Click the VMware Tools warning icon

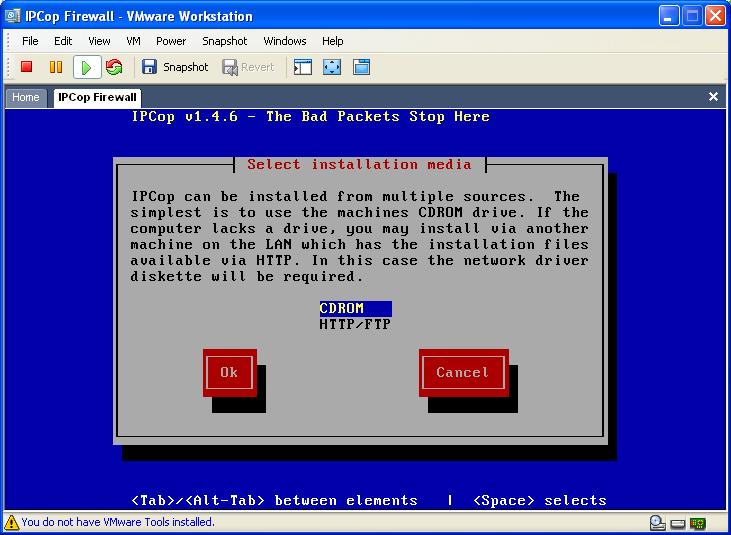[x=12, y=522]
